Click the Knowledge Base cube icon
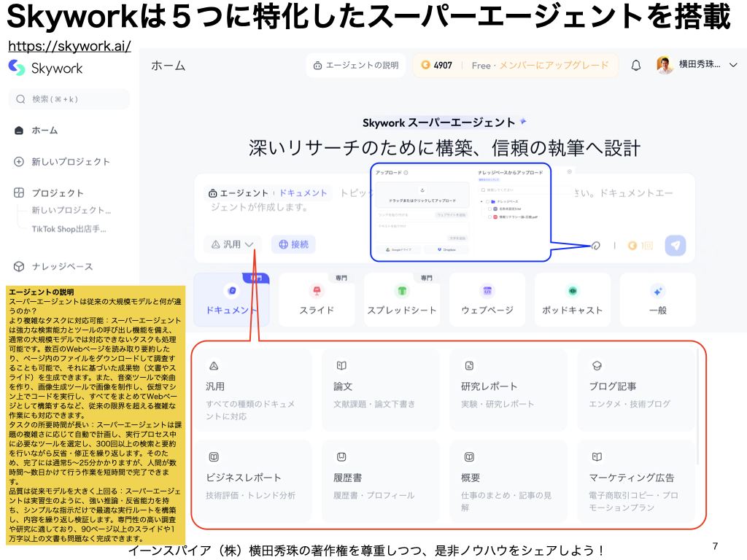 18,266
